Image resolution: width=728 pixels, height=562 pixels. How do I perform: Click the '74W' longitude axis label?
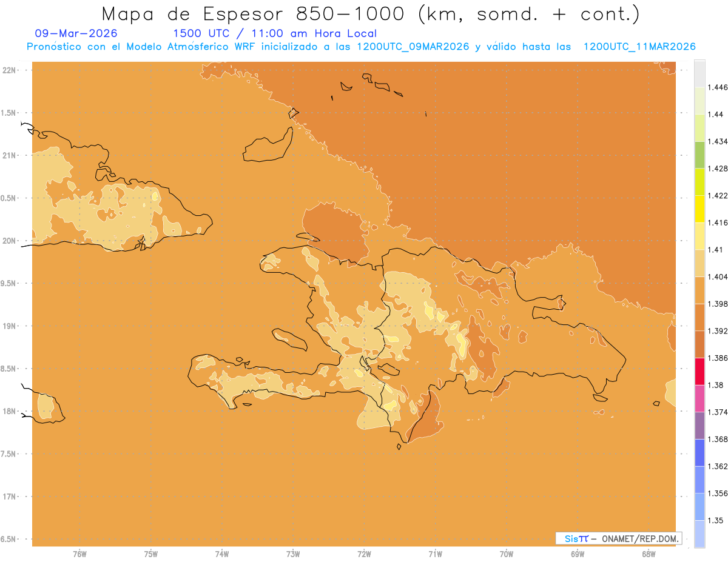coord(222,554)
